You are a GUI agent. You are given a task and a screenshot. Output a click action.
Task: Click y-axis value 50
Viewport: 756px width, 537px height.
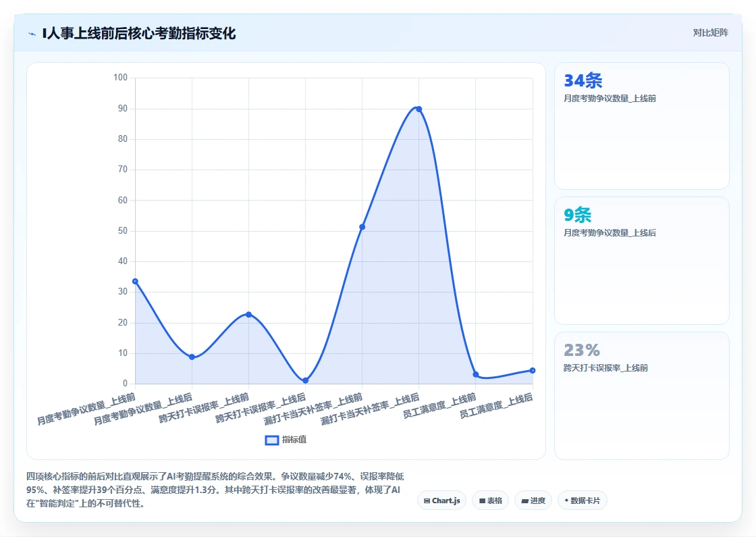tap(122, 230)
